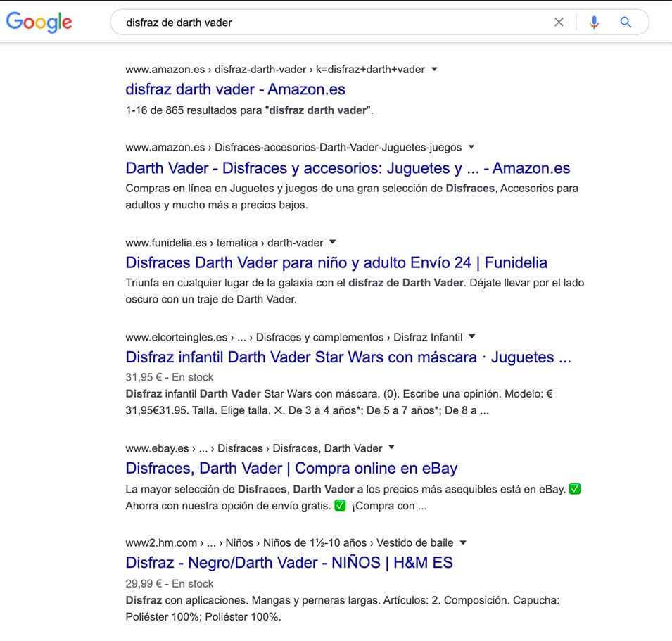The image size is (672, 641).
Task: Open the 'disfraz darth vader - Amazon.es' result
Action: pyautogui.click(x=235, y=89)
